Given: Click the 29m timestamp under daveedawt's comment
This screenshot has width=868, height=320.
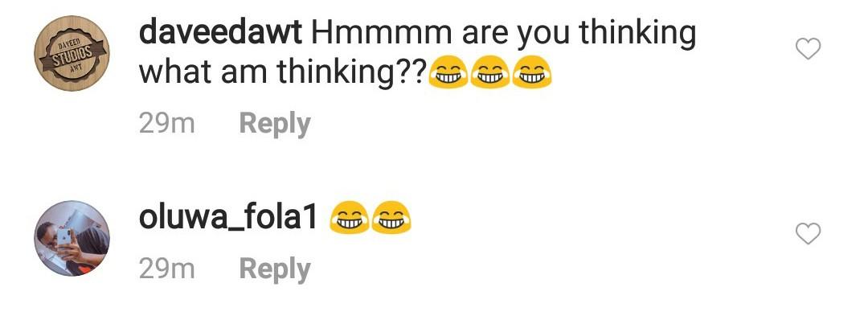Looking at the screenshot, I should tap(166, 124).
